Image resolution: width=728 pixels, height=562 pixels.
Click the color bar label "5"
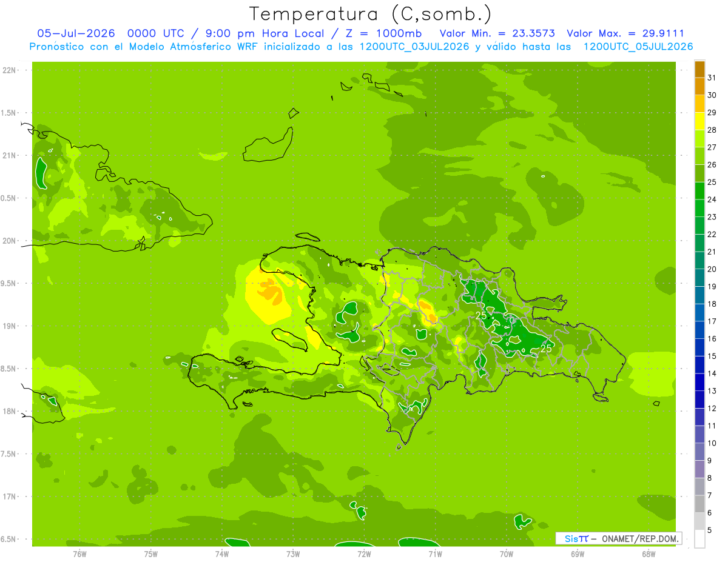710,530
